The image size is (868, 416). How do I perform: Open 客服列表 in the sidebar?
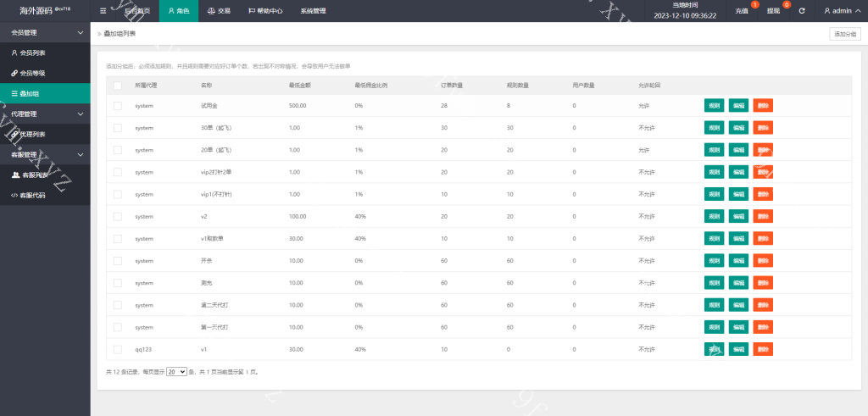[45, 175]
